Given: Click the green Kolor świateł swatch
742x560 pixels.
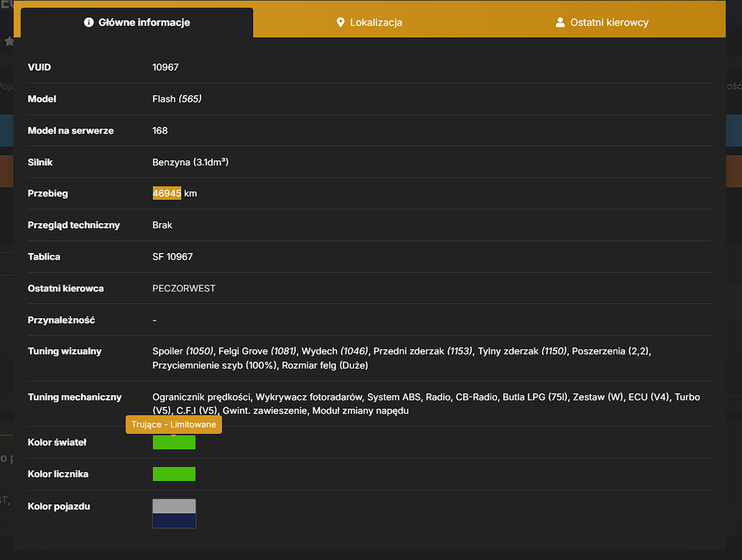Looking at the screenshot, I should click(174, 442).
